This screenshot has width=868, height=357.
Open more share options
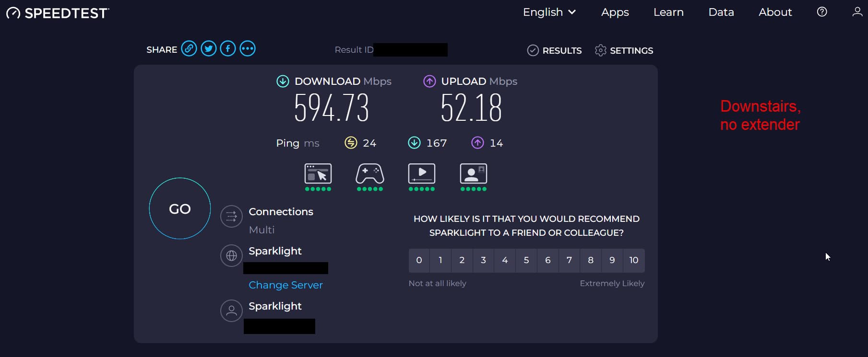point(248,49)
